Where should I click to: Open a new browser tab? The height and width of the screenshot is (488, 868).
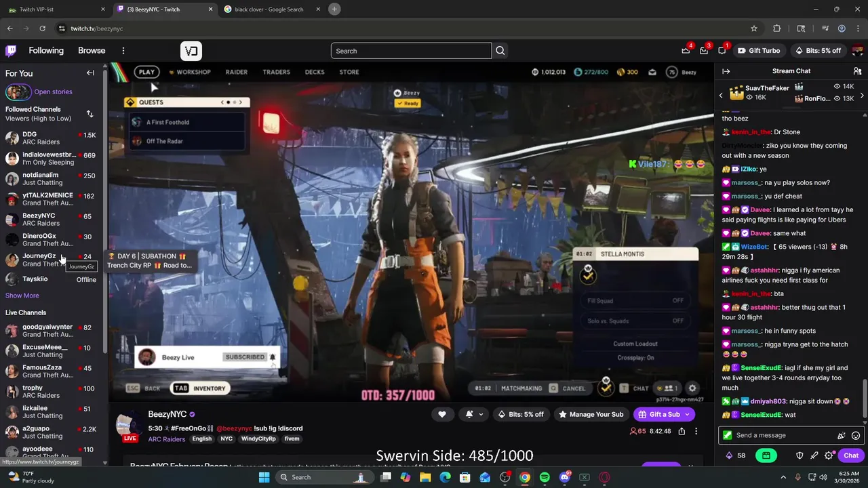tap(334, 9)
